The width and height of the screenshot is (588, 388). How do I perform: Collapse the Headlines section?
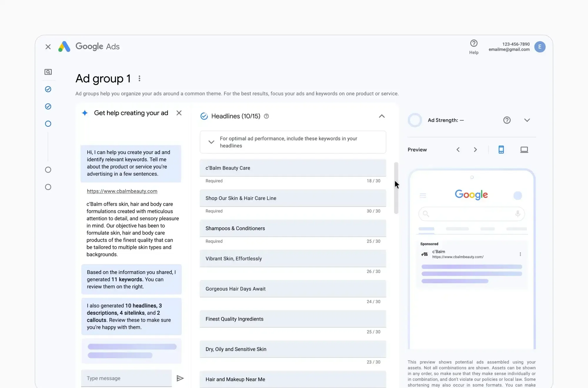(x=382, y=116)
